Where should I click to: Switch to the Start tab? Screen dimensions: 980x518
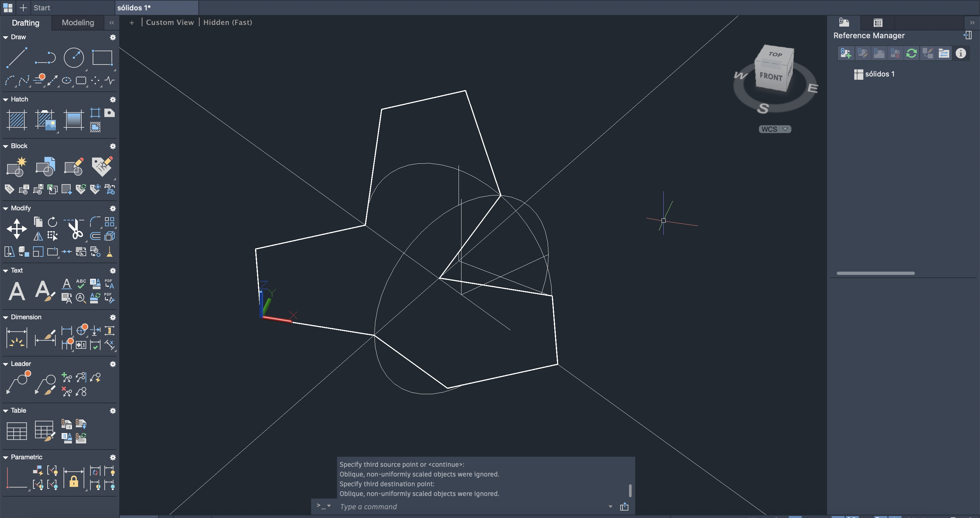(41, 7)
